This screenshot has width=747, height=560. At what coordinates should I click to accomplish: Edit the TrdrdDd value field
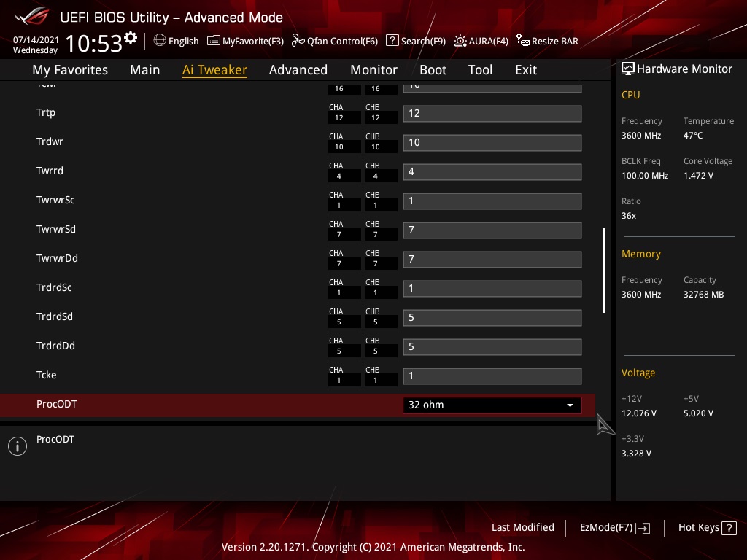click(492, 346)
